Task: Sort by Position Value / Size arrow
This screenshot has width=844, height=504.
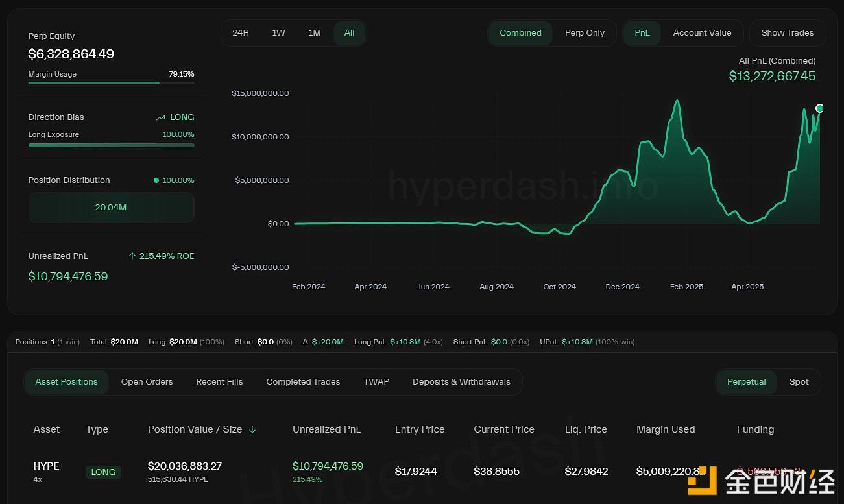Action: pyautogui.click(x=252, y=429)
